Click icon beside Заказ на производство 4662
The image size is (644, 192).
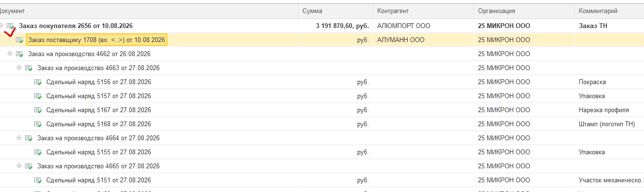point(20,54)
